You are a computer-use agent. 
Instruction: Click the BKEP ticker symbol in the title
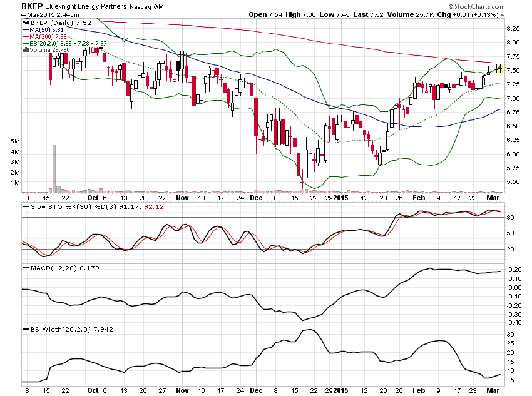pos(31,6)
